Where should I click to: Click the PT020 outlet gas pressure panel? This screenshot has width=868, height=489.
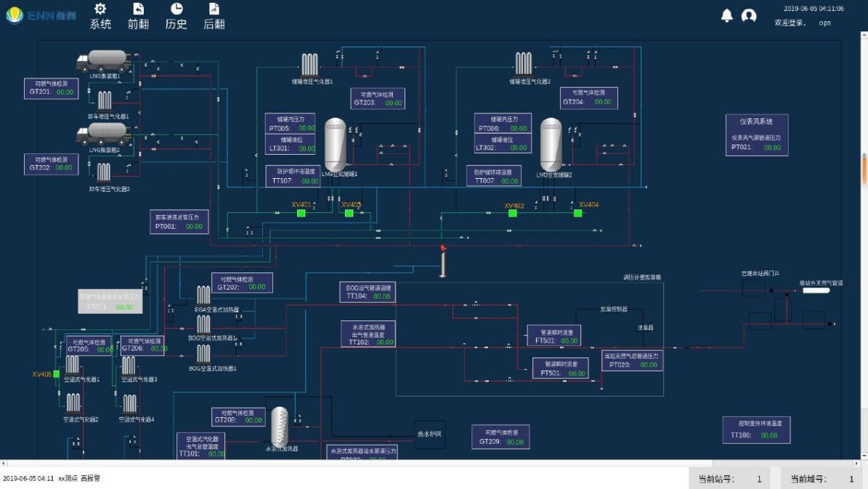point(632,360)
